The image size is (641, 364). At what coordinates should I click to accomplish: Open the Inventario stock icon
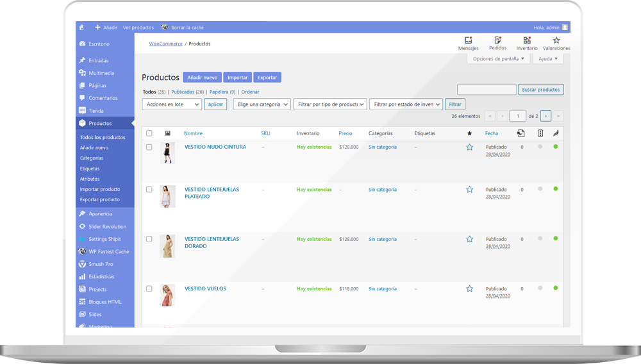pyautogui.click(x=527, y=40)
